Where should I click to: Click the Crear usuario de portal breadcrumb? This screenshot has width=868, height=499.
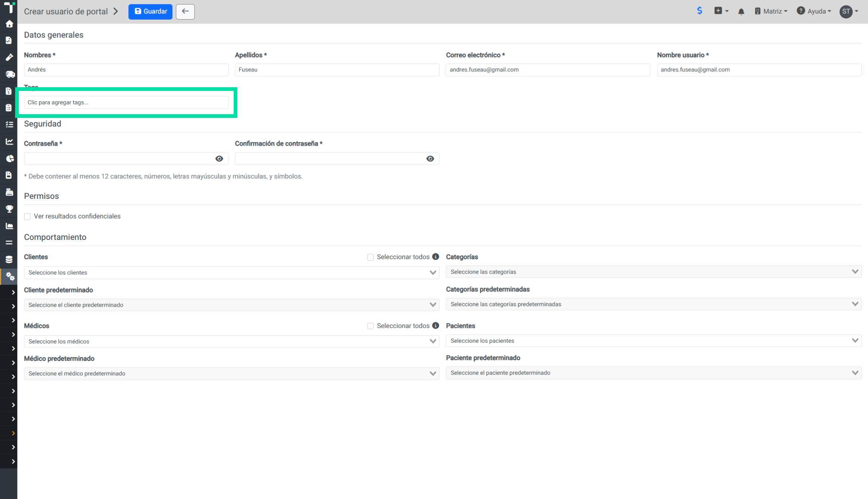66,11
